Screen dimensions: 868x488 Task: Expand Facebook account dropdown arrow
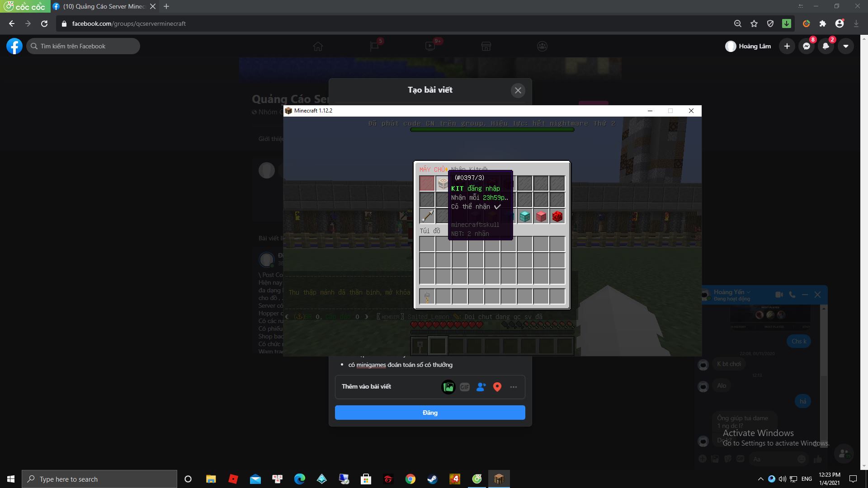click(845, 46)
